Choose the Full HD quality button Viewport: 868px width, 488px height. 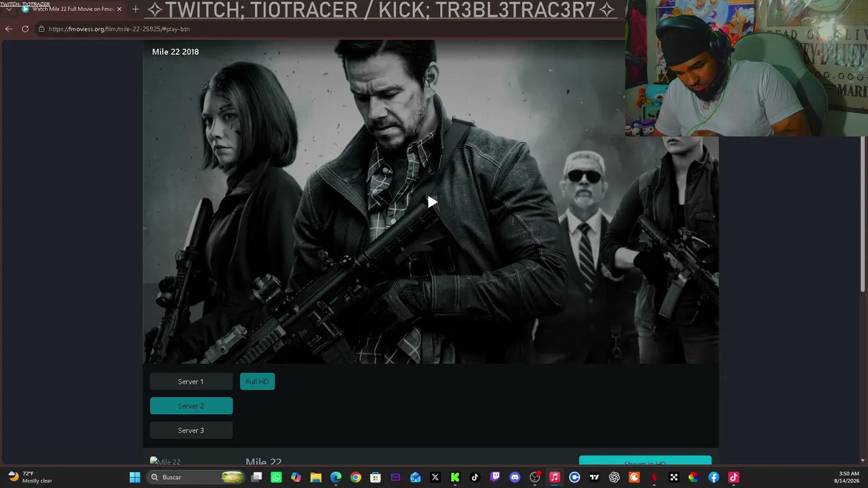pos(257,382)
